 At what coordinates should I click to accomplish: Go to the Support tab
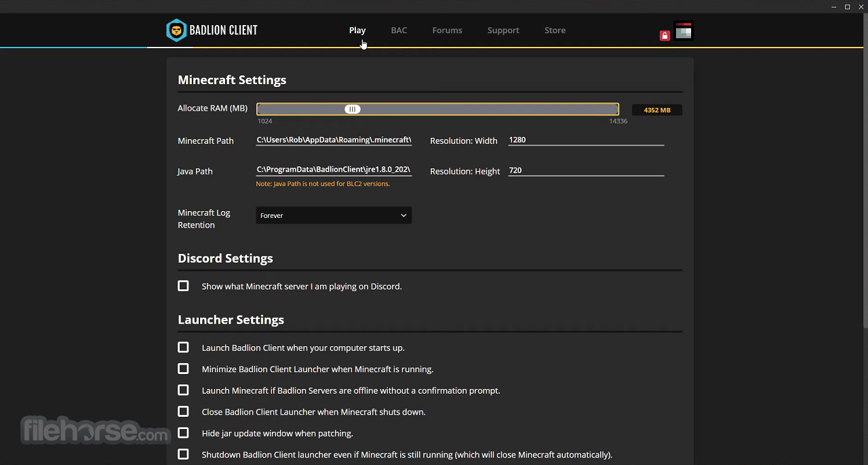(503, 31)
